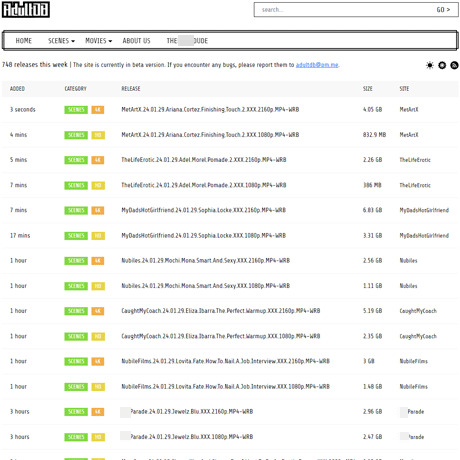Open the RSS feed icon
This screenshot has width=460, height=460.
click(x=454, y=65)
